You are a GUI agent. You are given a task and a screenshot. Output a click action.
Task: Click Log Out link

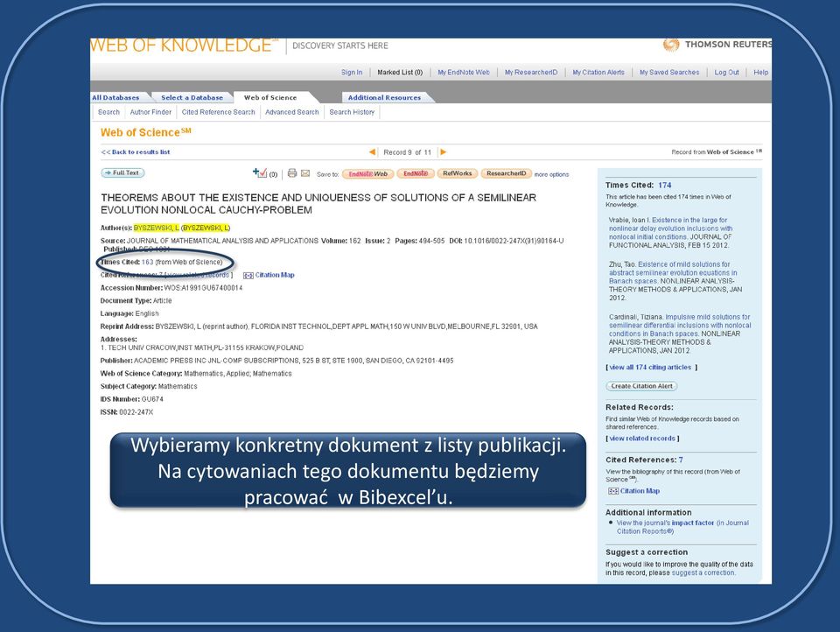coord(726,73)
